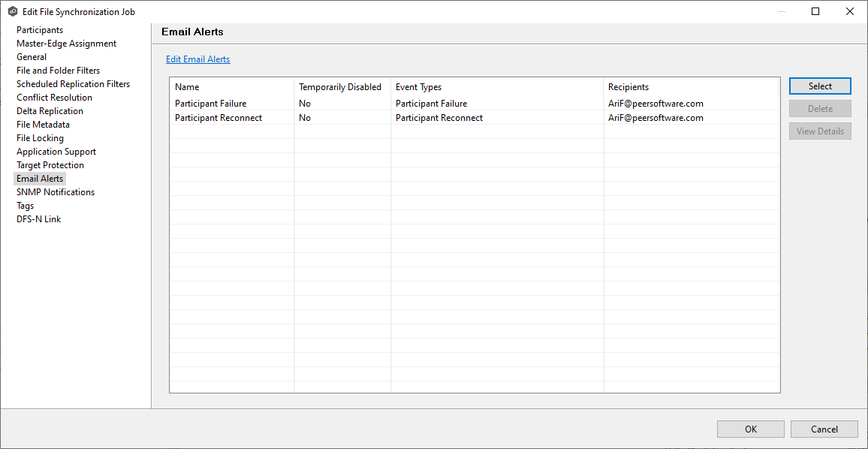Maximize the Edit File Synchronization Job window

point(815,11)
